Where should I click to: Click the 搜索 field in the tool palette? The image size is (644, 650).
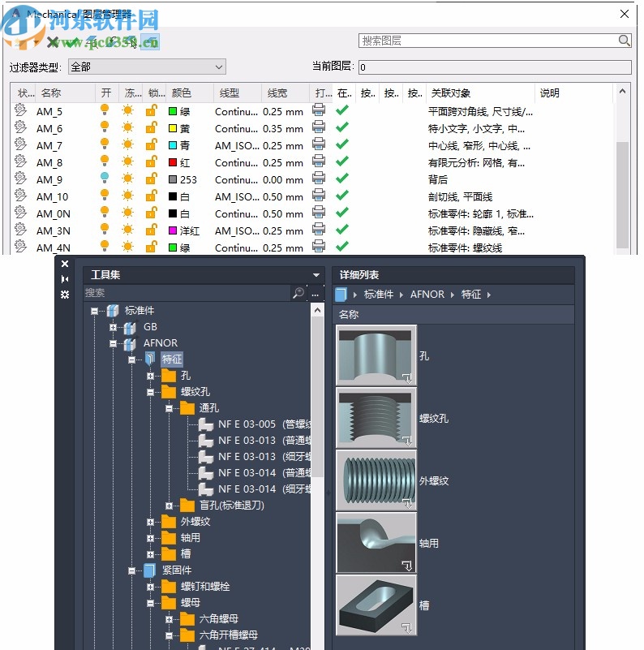pos(187,293)
